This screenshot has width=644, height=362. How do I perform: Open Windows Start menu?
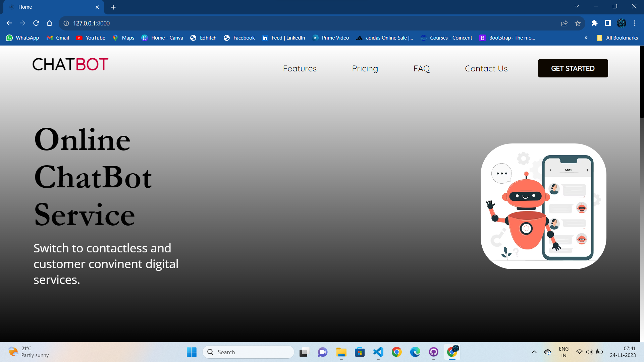tap(192, 352)
